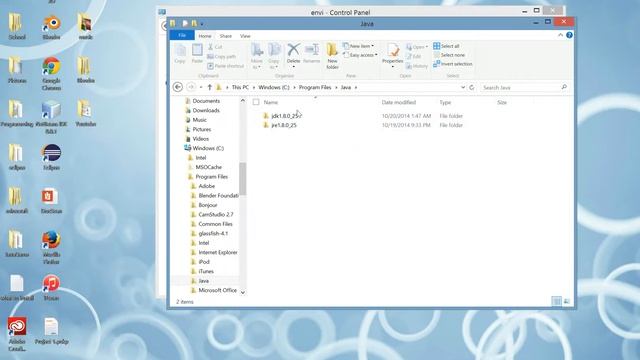640x360 pixels.
Task: Click the New folder icon
Action: click(332, 51)
